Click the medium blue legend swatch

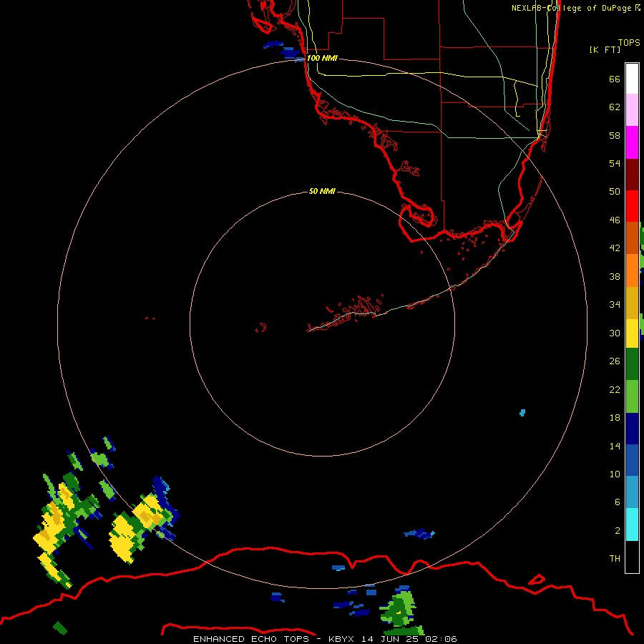tap(632, 460)
